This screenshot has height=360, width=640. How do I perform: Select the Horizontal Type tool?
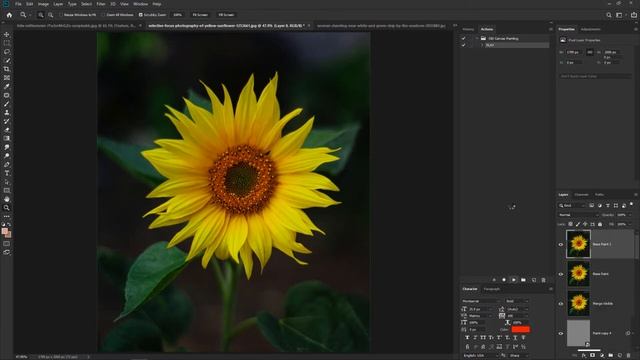point(7,173)
